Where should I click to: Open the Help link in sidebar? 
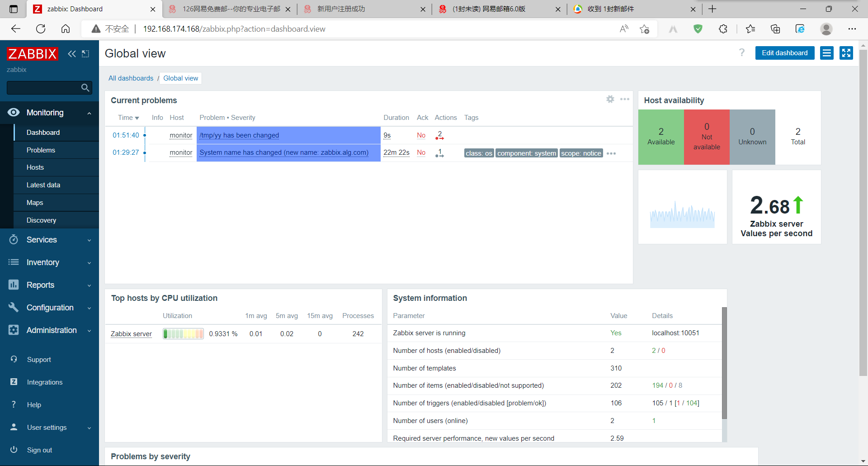coord(34,405)
